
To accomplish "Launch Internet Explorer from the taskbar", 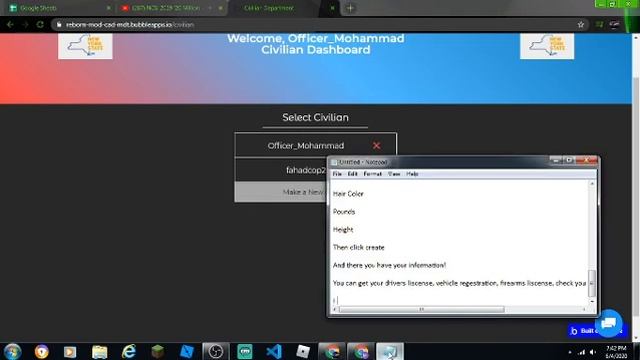I will pos(129,351).
